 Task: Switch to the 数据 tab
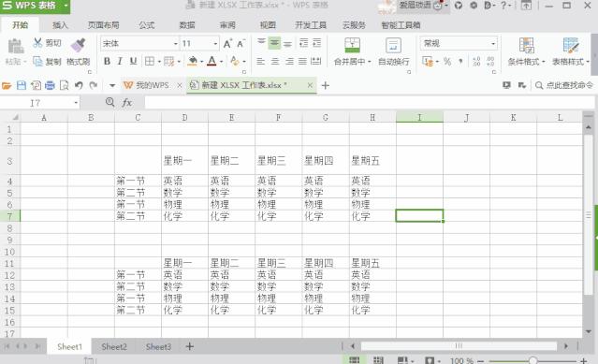(187, 25)
